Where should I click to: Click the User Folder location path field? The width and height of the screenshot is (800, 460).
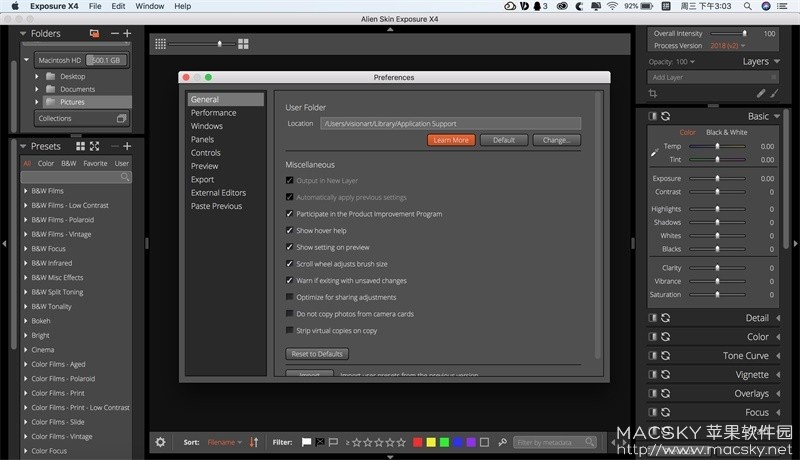click(451, 123)
